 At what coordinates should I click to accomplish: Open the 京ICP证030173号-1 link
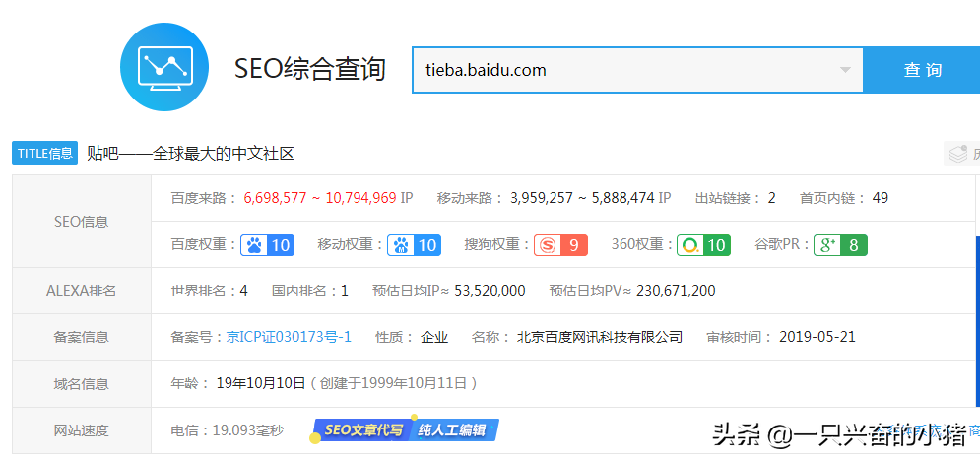(x=289, y=337)
